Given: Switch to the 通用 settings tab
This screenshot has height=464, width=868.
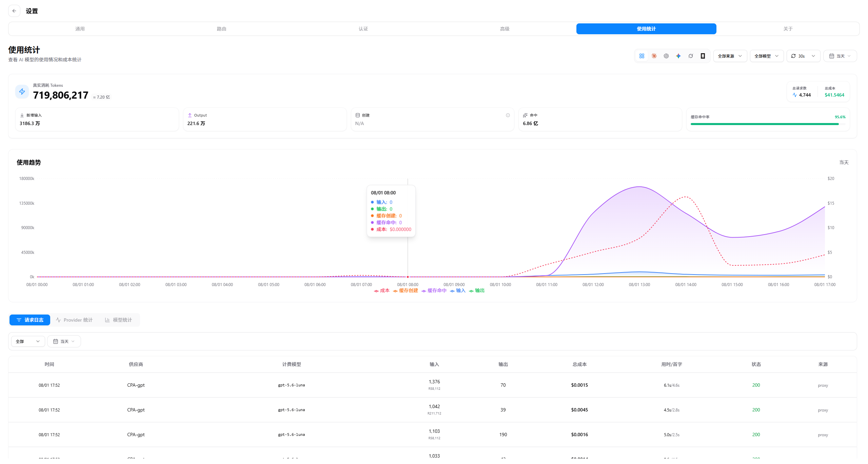Looking at the screenshot, I should (x=80, y=29).
